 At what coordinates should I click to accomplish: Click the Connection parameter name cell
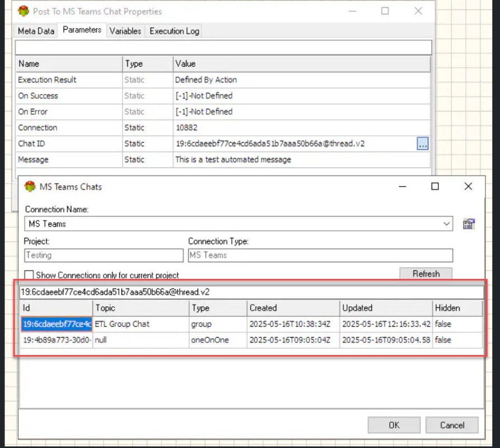click(x=69, y=128)
